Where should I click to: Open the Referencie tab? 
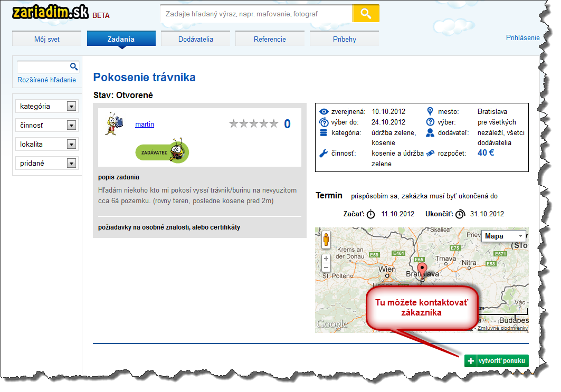click(x=270, y=39)
